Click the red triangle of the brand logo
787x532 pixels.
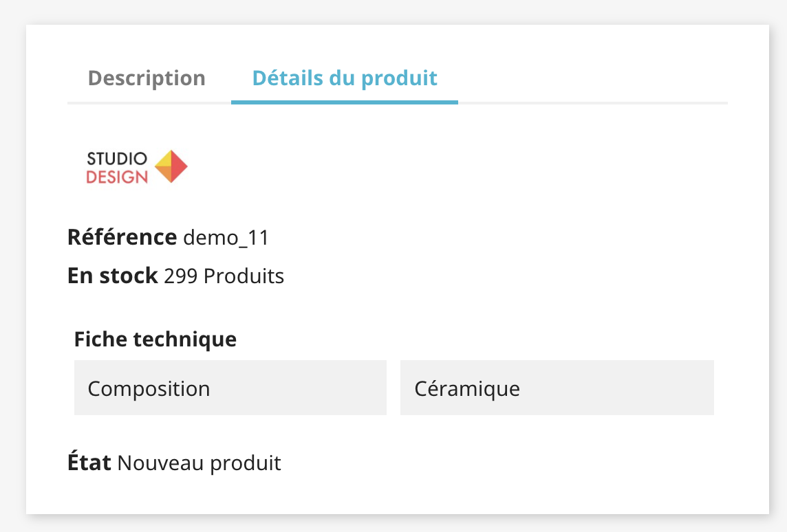[x=179, y=167]
